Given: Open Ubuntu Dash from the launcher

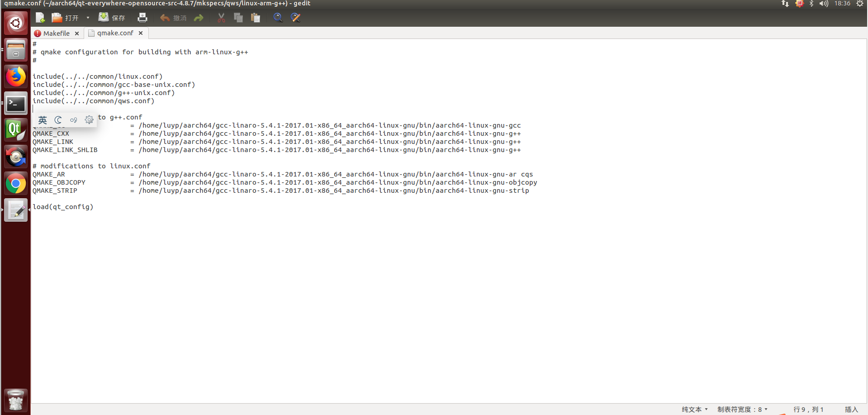Looking at the screenshot, I should [16, 23].
